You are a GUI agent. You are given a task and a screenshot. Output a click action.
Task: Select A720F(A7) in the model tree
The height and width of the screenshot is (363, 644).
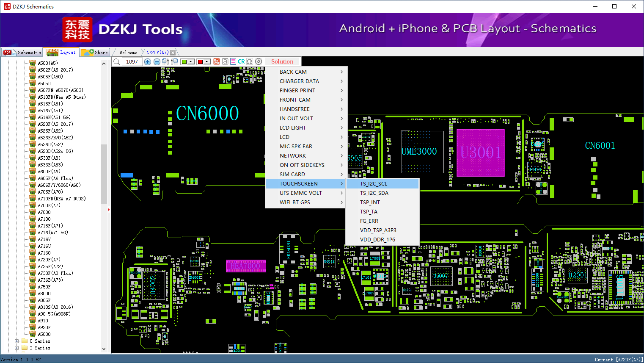[49, 260]
